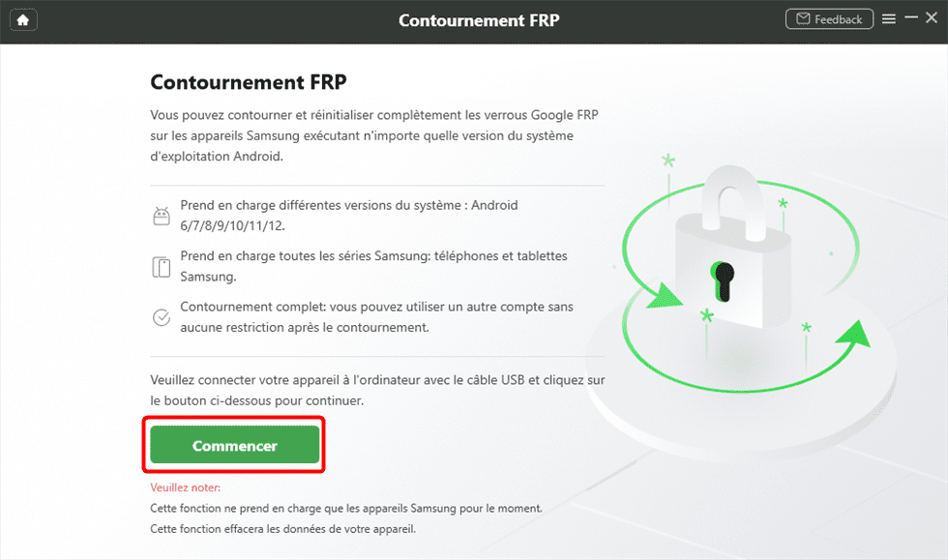Image resolution: width=948 pixels, height=560 pixels.
Task: Click the Contournement FRP title bar text
Action: tap(479, 20)
